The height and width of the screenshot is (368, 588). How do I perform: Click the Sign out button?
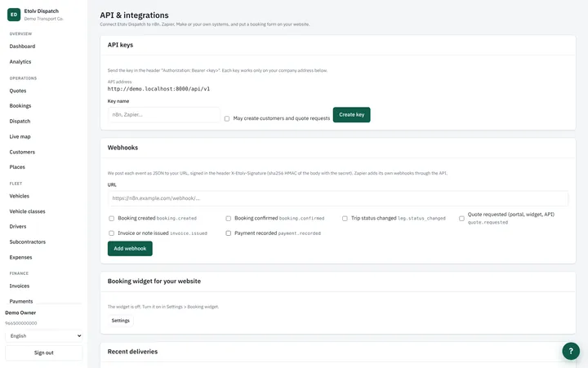point(44,352)
